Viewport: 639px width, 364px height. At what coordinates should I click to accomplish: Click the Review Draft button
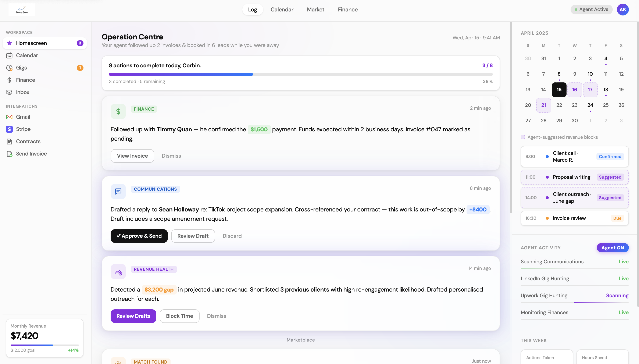(x=193, y=236)
